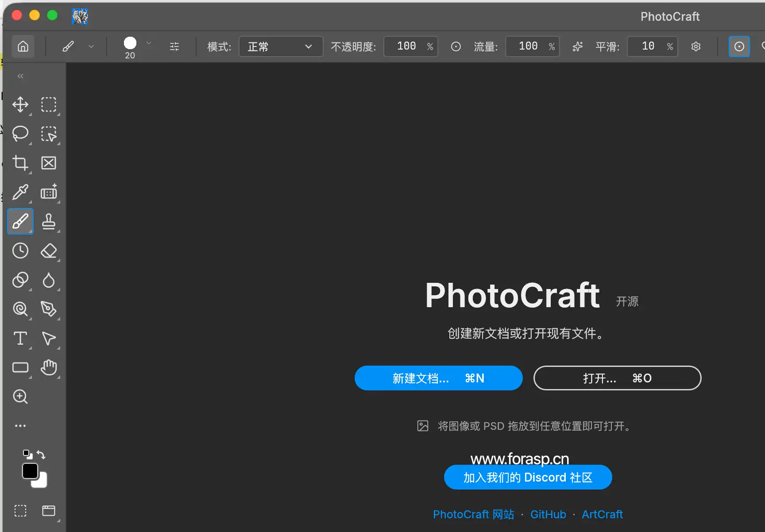Select the Blur droplet tool

49,280
